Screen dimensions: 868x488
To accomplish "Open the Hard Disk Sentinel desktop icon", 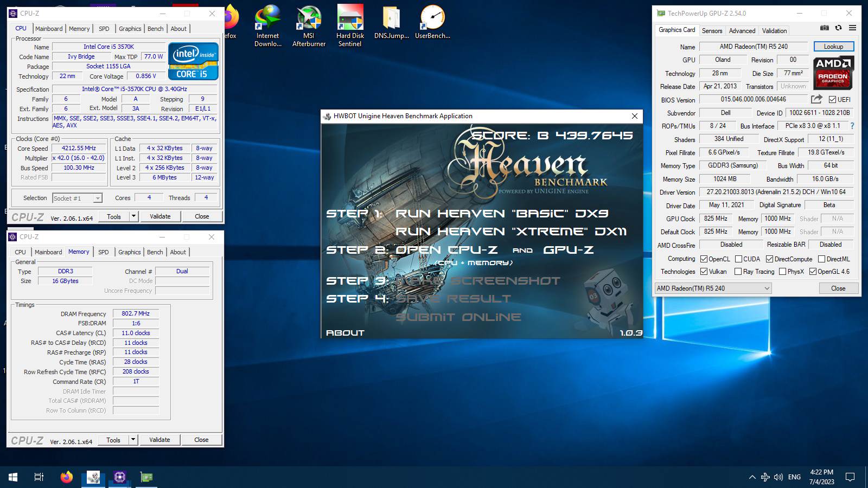I will point(350,25).
